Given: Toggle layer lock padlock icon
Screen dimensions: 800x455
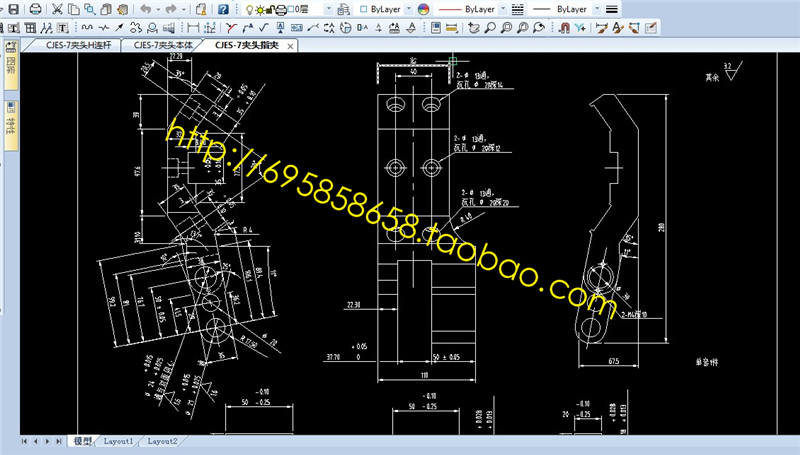Looking at the screenshot, I should click(270, 9).
